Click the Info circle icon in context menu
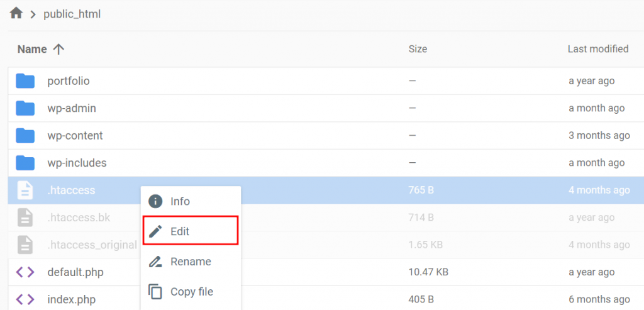 pos(155,201)
